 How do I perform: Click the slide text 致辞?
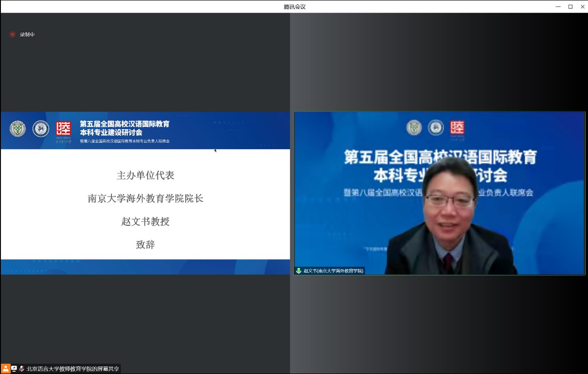tap(145, 244)
